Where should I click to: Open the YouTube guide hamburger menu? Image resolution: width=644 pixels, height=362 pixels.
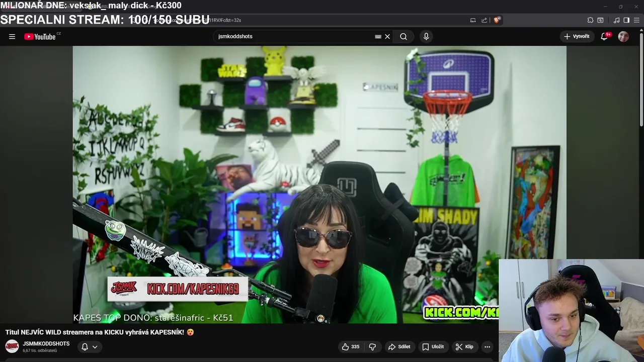[x=12, y=36]
